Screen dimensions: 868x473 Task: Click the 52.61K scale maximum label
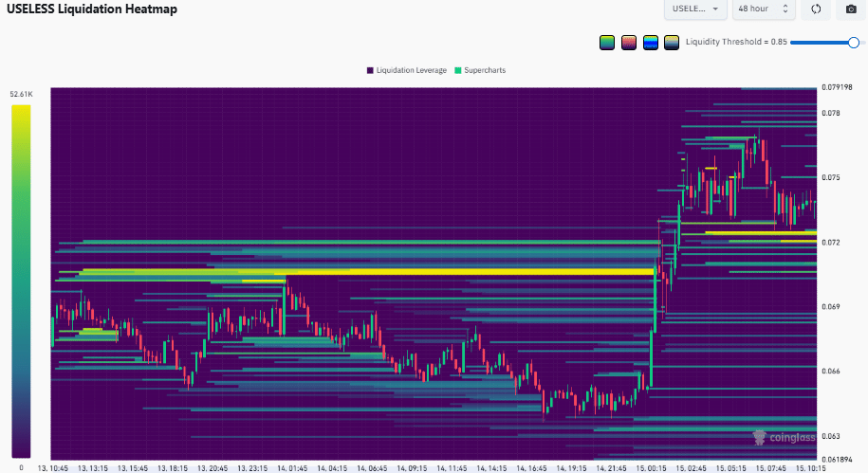(21, 94)
